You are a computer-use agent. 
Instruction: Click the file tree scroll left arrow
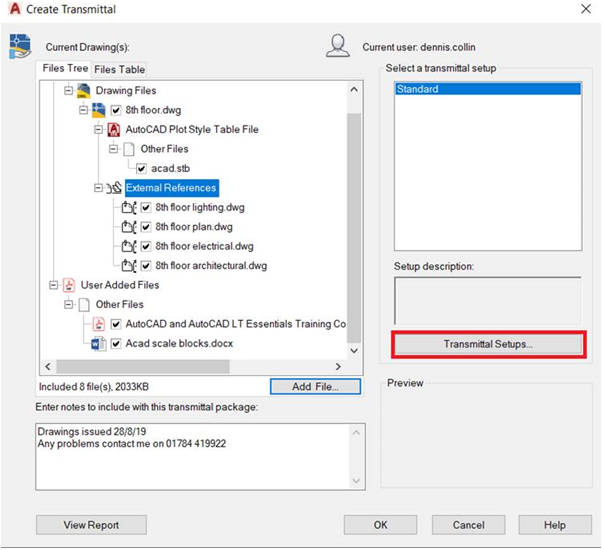48,367
